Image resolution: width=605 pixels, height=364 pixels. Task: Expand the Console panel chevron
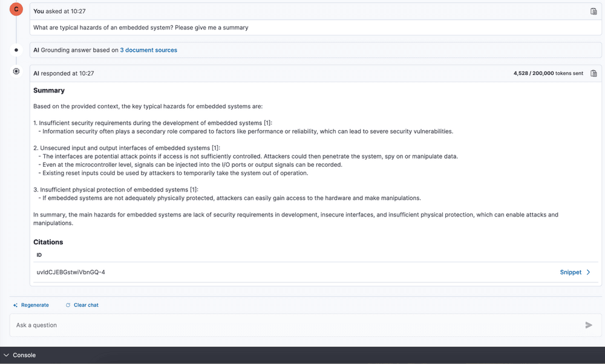click(6, 356)
